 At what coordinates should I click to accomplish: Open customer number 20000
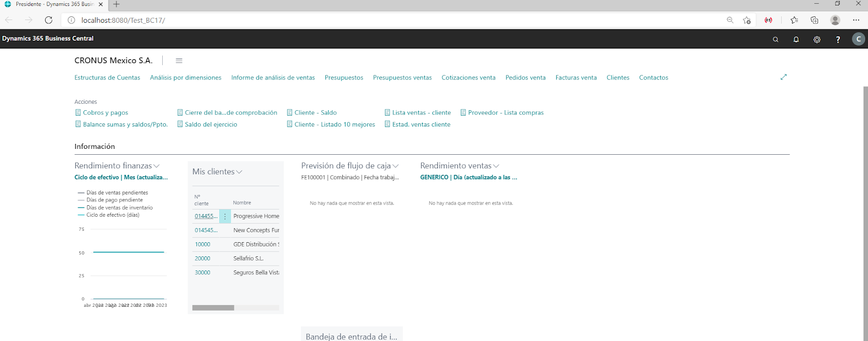click(202, 258)
